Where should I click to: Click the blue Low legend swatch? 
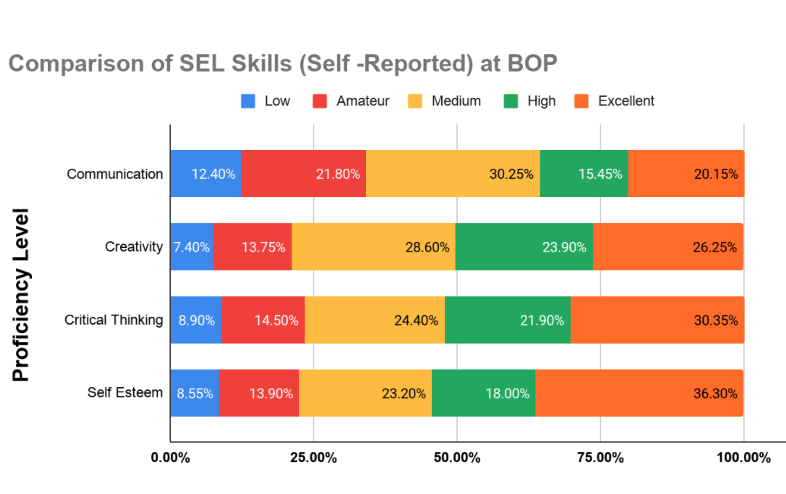coord(248,101)
